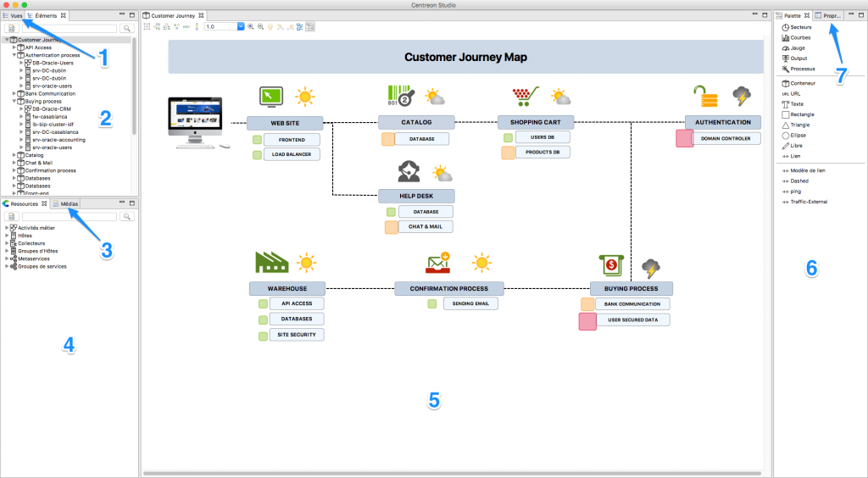868x478 pixels.
Task: Click the zoom in magnifier icon
Action: click(x=250, y=27)
